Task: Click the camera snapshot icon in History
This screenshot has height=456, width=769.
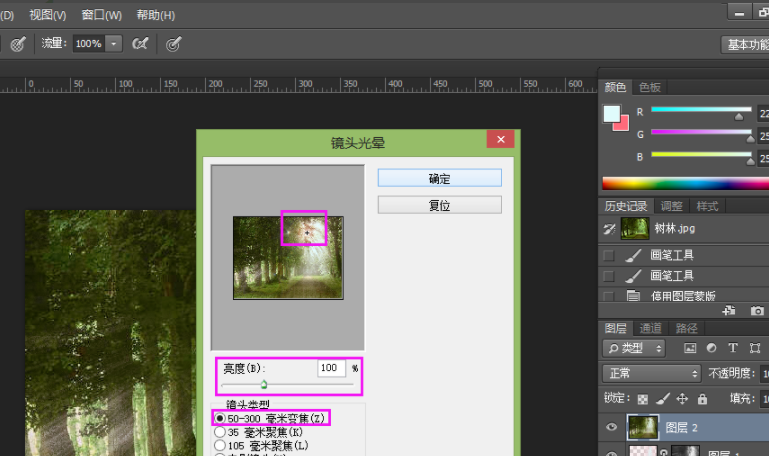Action: 758,311
